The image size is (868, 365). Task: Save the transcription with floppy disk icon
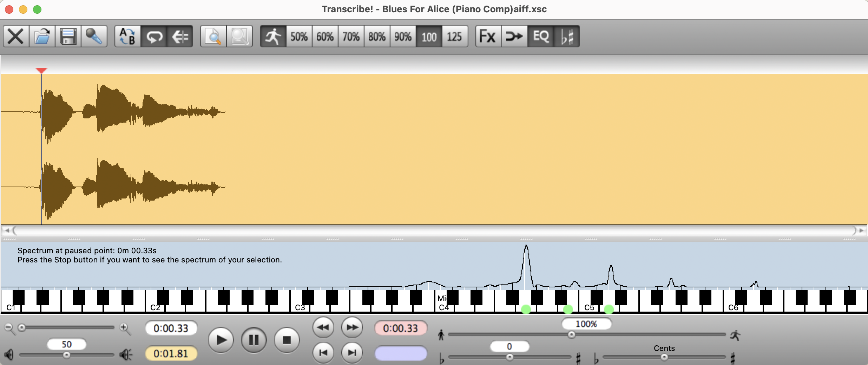68,36
